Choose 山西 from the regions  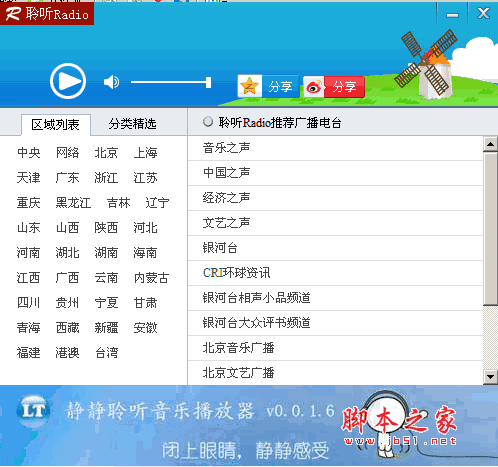tap(67, 228)
